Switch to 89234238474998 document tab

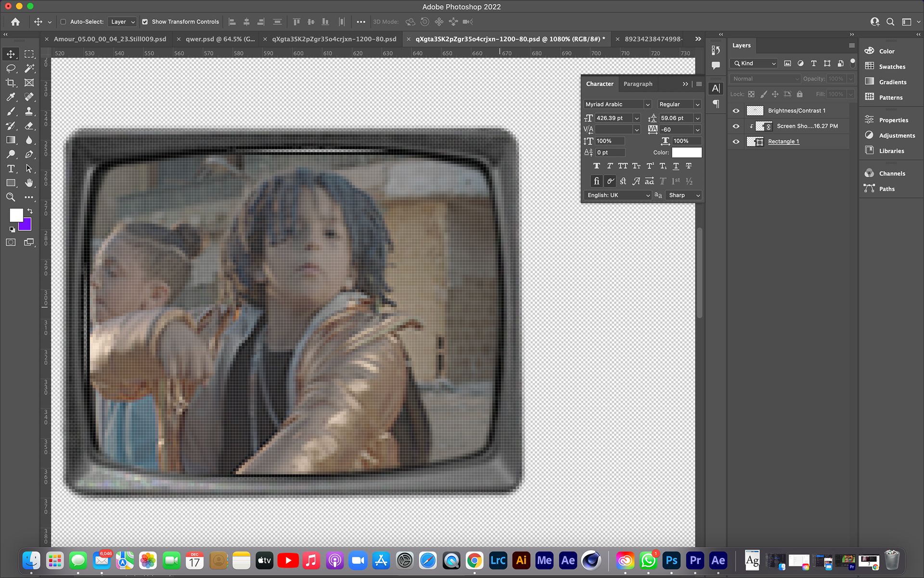tap(654, 39)
